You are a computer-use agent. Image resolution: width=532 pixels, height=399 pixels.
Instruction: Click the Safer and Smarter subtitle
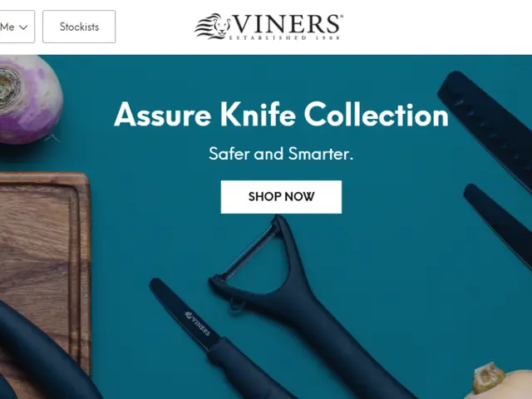coord(281,154)
